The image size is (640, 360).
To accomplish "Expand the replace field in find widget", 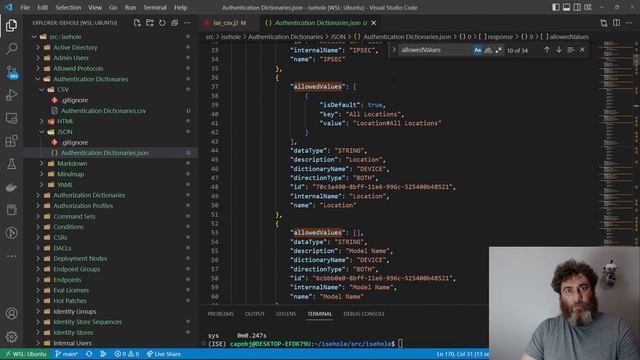I will click(x=394, y=50).
